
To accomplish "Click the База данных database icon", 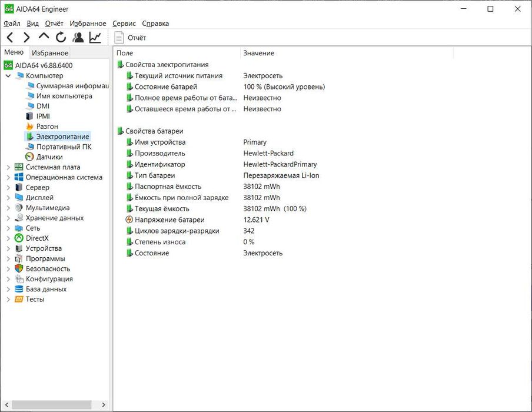I will click(19, 289).
